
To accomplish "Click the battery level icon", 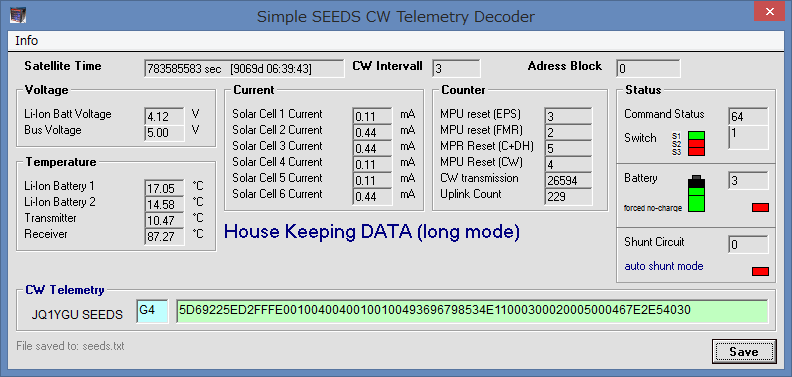I will [x=697, y=194].
